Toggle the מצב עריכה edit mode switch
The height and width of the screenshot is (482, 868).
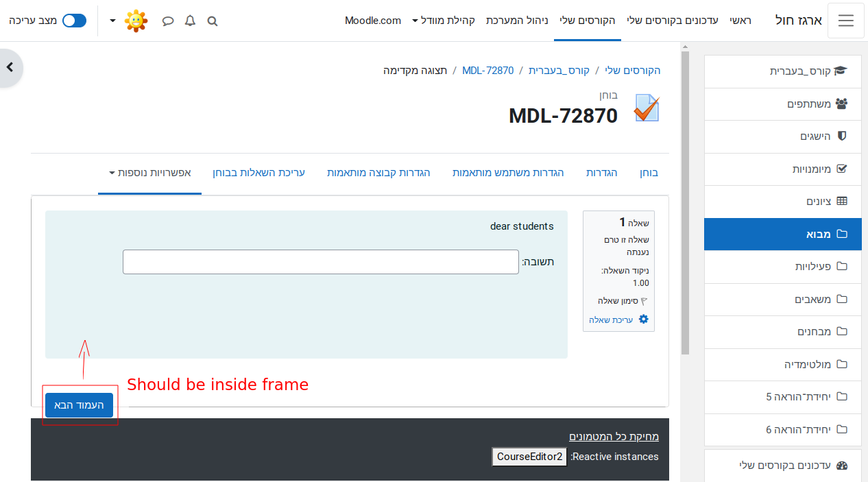coord(74,21)
